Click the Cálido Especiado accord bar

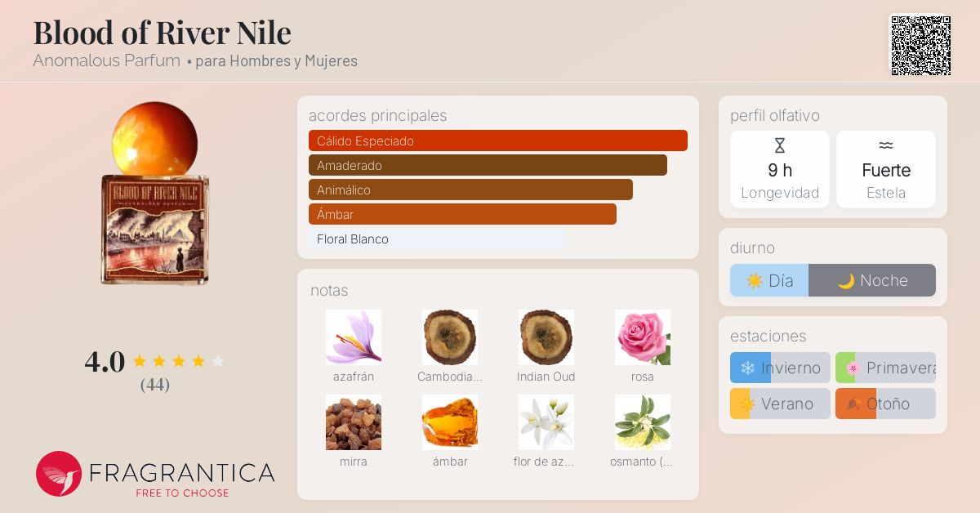[497, 141]
